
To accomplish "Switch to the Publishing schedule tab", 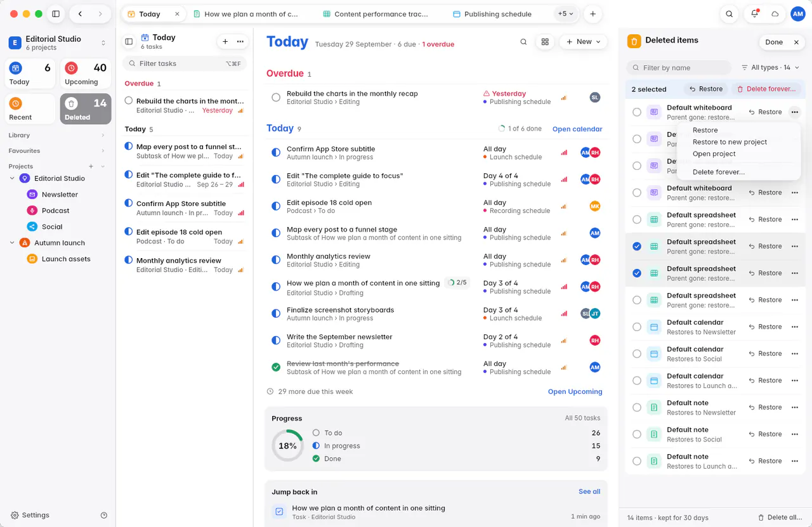I will [492, 14].
